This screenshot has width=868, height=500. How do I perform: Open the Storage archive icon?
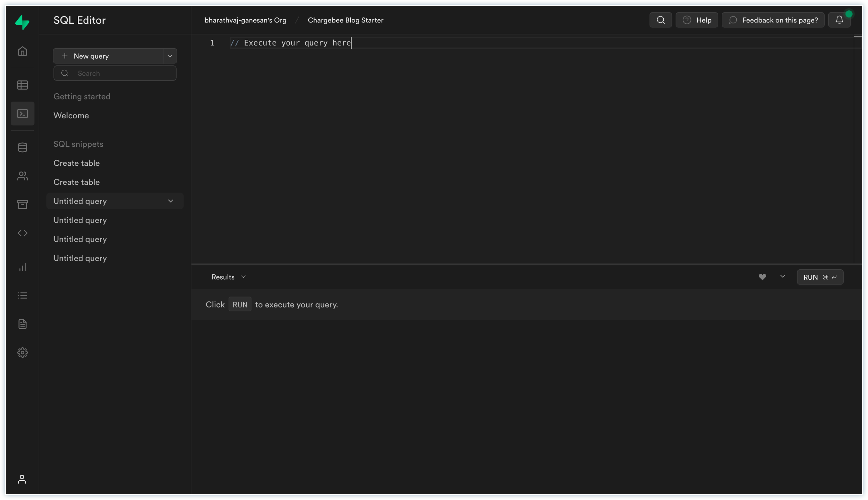click(x=23, y=205)
